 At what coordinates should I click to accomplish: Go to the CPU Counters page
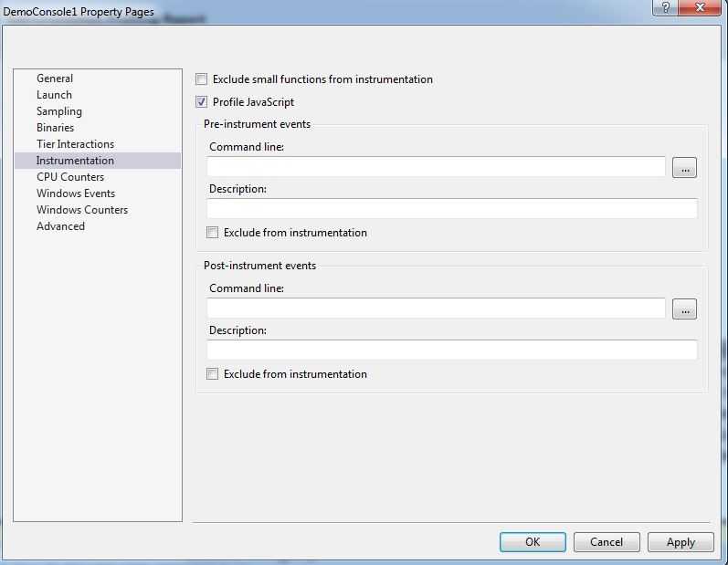tap(70, 177)
